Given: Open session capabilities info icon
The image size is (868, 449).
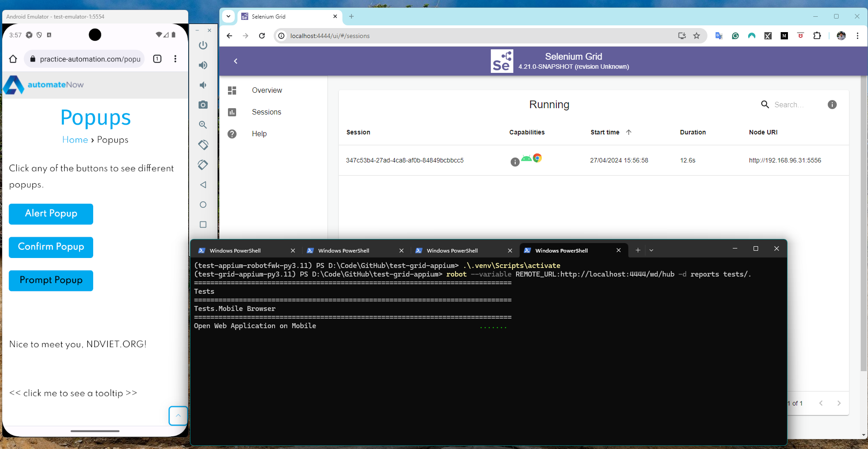Looking at the screenshot, I should (515, 162).
